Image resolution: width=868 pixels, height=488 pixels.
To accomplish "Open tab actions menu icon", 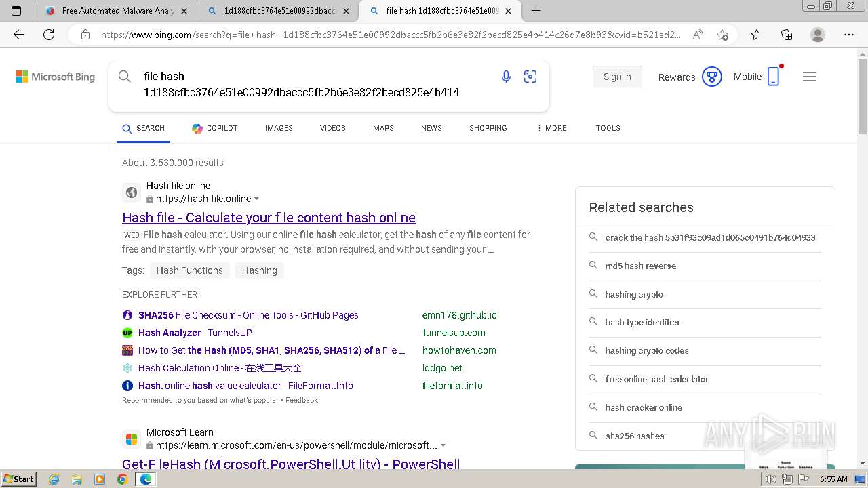I will click(16, 11).
